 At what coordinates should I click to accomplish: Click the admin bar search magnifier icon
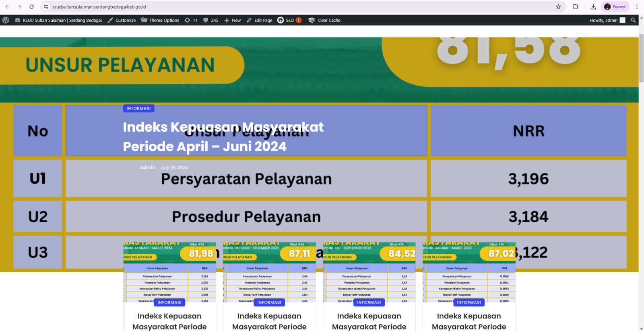633,20
